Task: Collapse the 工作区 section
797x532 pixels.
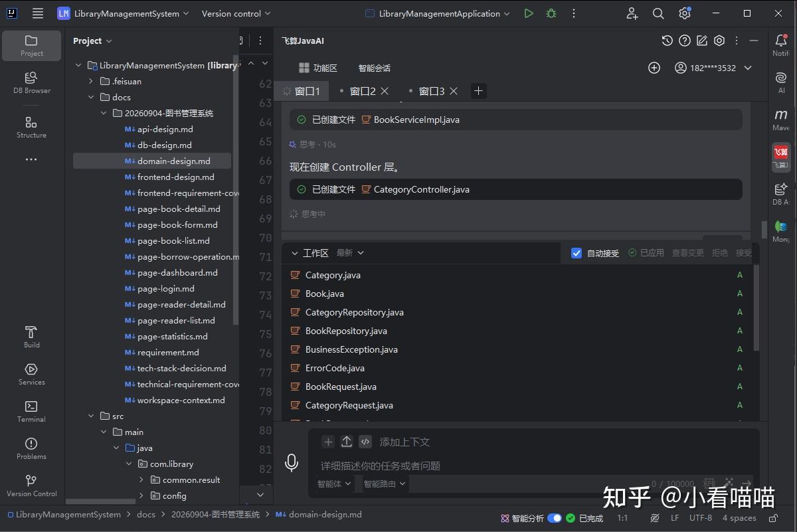Action: click(x=295, y=253)
